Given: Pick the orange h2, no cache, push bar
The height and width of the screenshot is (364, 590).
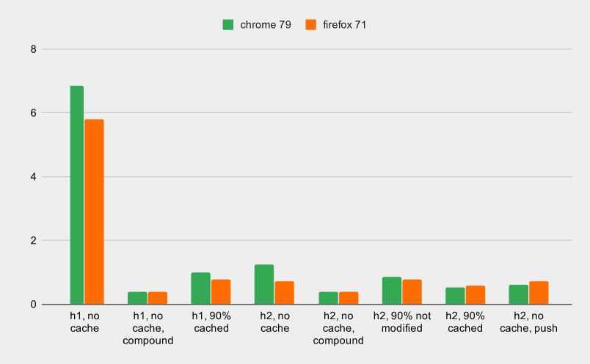Looking at the screenshot, I should (x=539, y=293).
